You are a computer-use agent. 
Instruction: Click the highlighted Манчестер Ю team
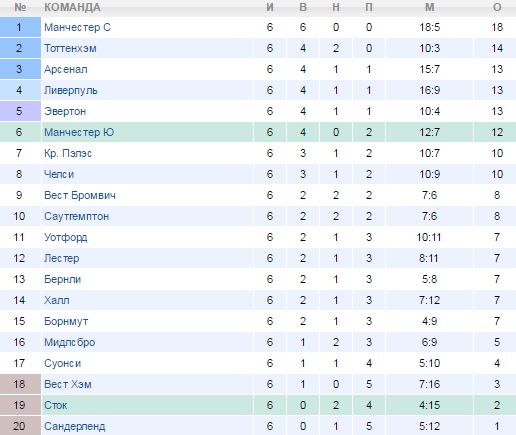tap(79, 132)
